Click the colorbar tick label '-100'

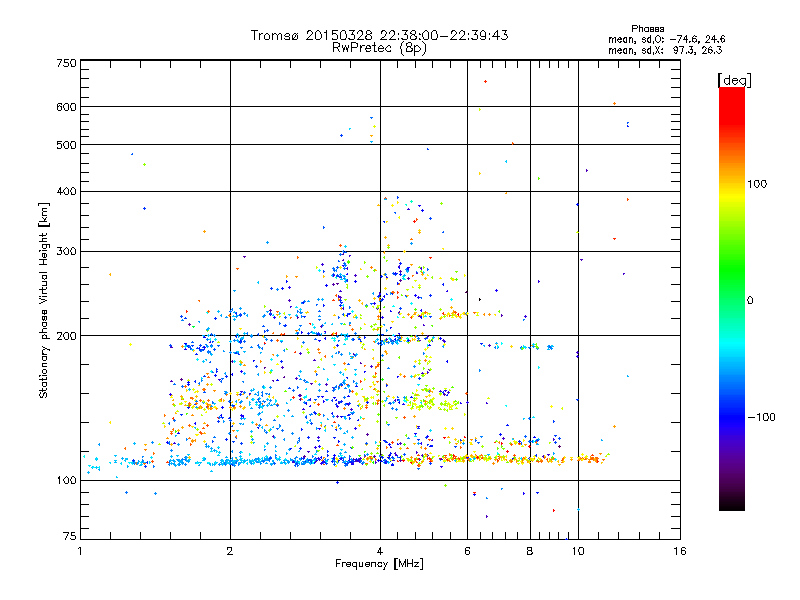tap(761, 417)
